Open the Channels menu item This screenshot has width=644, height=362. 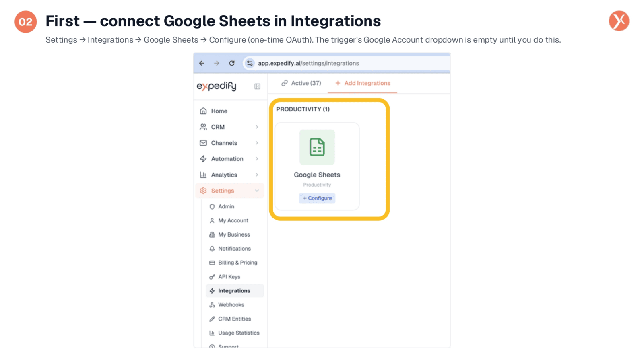230,143
